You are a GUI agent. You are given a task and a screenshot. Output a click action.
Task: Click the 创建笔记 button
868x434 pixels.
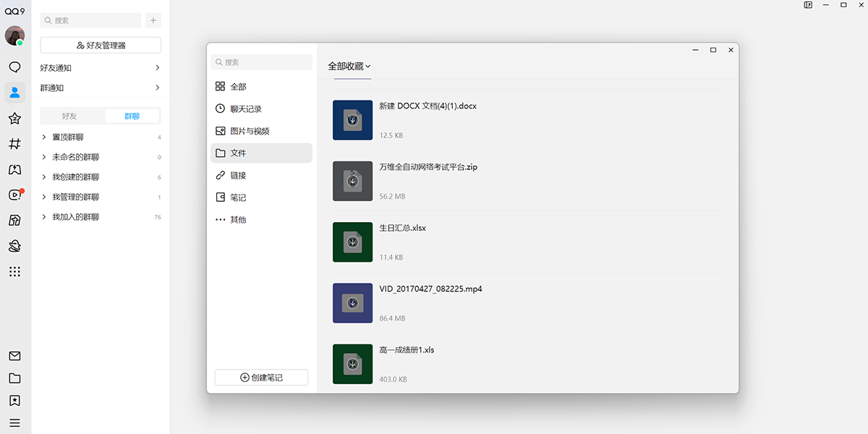(x=261, y=378)
